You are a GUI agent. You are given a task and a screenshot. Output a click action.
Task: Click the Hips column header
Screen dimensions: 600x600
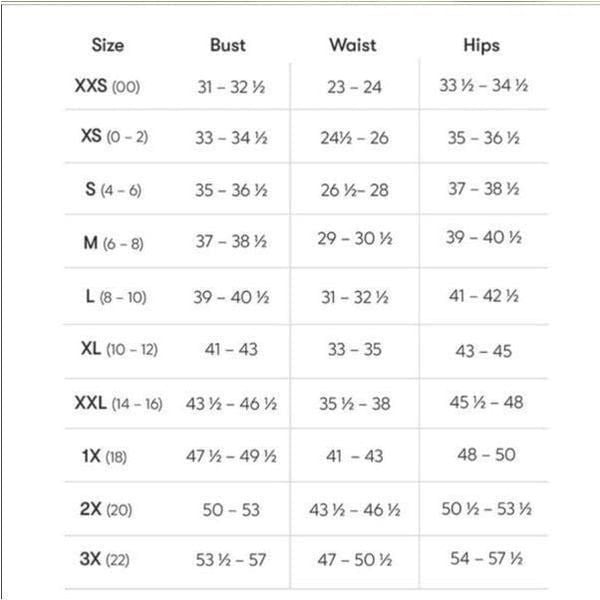click(x=481, y=46)
